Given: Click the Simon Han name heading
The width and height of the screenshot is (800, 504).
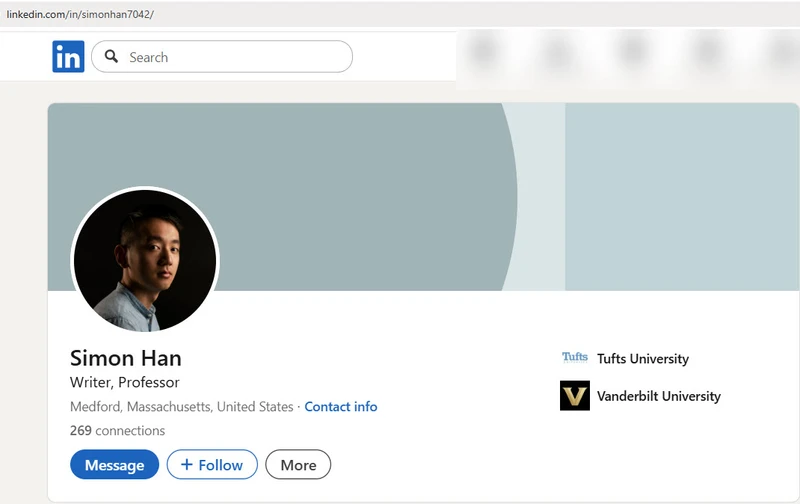Looking at the screenshot, I should 126,358.
